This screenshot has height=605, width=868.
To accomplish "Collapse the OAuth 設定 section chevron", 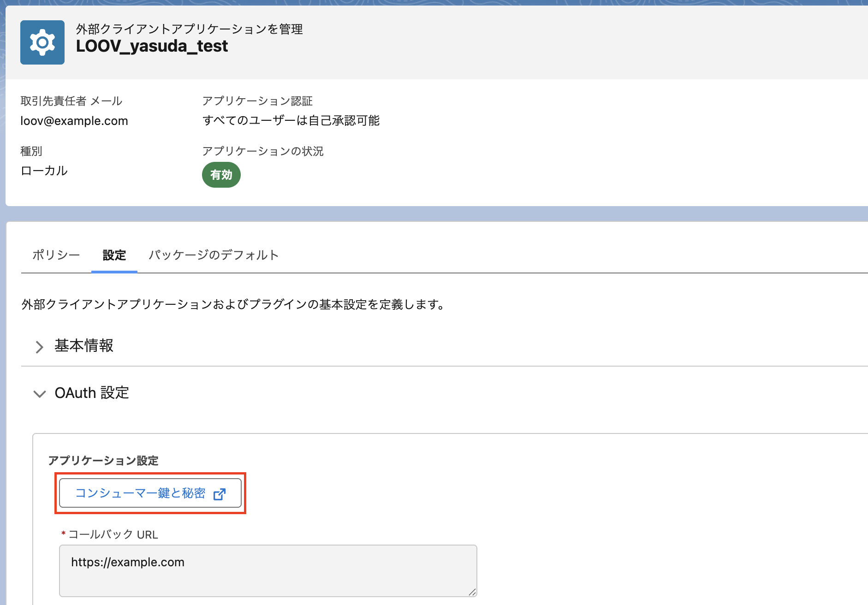I will 40,394.
